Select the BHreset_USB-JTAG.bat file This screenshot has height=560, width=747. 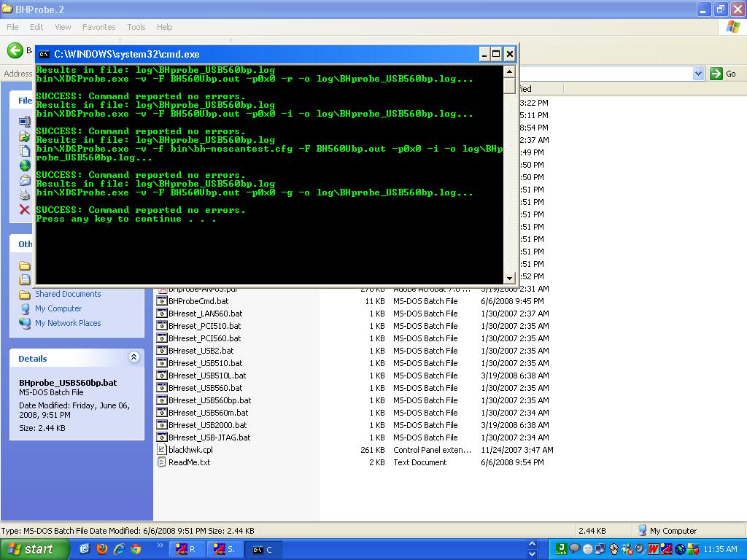pyautogui.click(x=209, y=437)
